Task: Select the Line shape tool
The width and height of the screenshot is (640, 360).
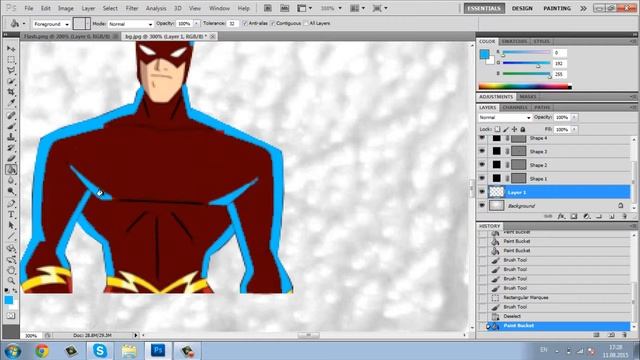Action: (x=11, y=236)
